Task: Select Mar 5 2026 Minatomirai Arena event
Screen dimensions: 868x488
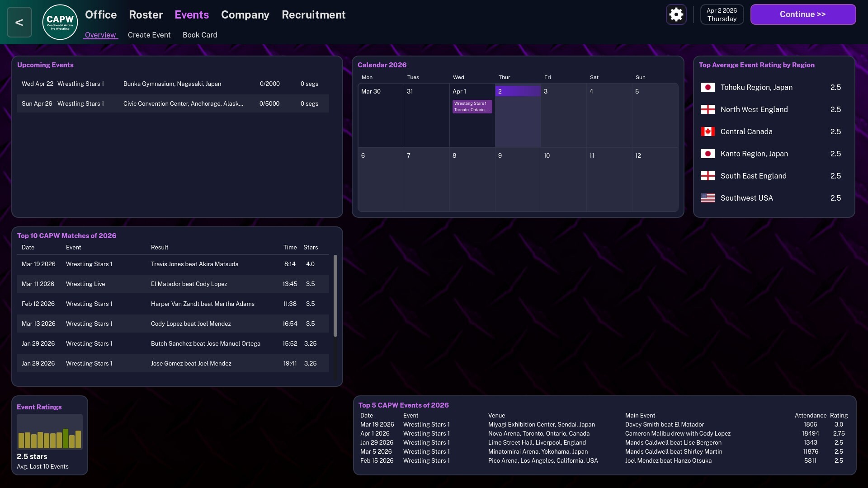Action: coord(604,451)
